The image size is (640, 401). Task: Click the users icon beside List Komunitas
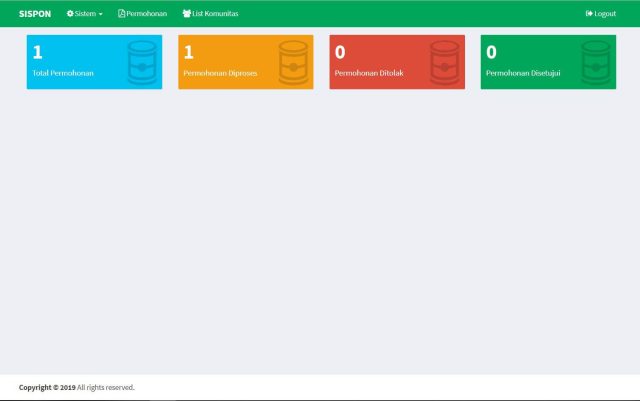[x=187, y=14]
